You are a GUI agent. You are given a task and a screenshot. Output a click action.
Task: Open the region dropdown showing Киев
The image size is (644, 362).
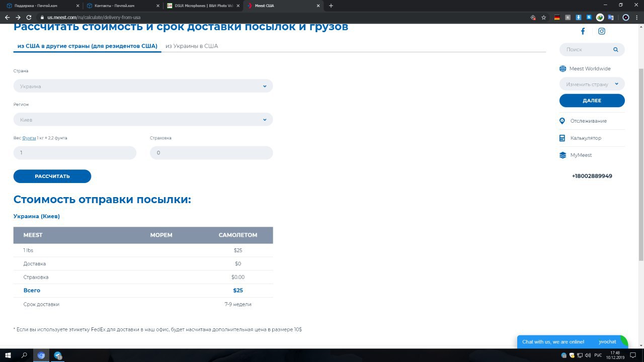coord(143,120)
